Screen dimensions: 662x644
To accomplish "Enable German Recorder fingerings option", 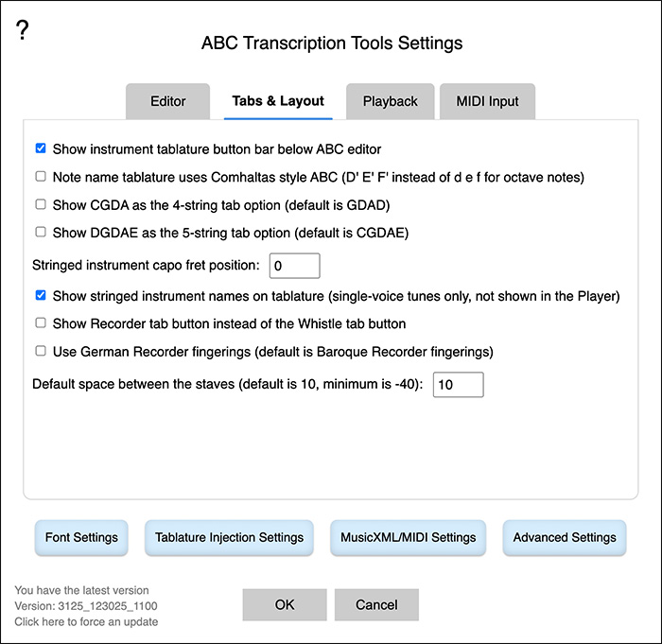I will [41, 351].
